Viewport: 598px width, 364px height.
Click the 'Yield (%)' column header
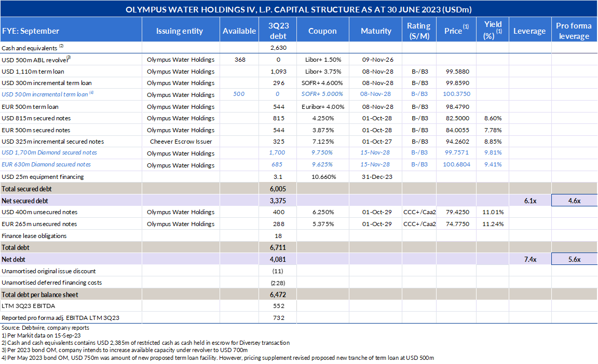pos(493,30)
